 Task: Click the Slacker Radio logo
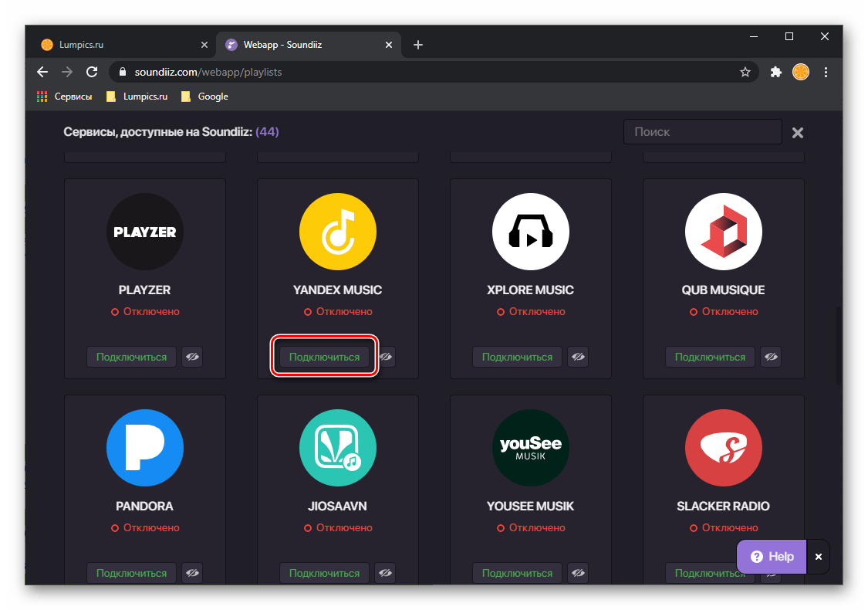pyautogui.click(x=723, y=448)
